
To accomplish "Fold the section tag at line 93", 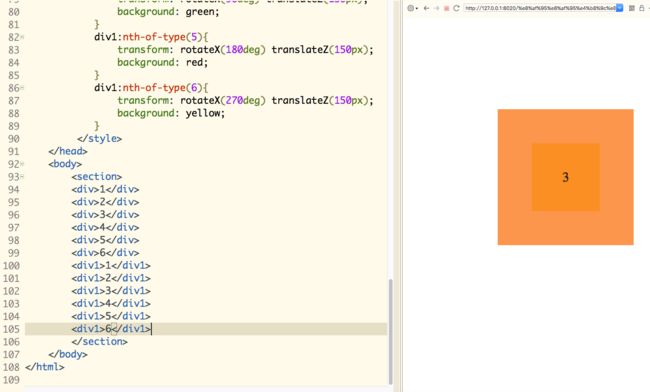I will [x=22, y=177].
